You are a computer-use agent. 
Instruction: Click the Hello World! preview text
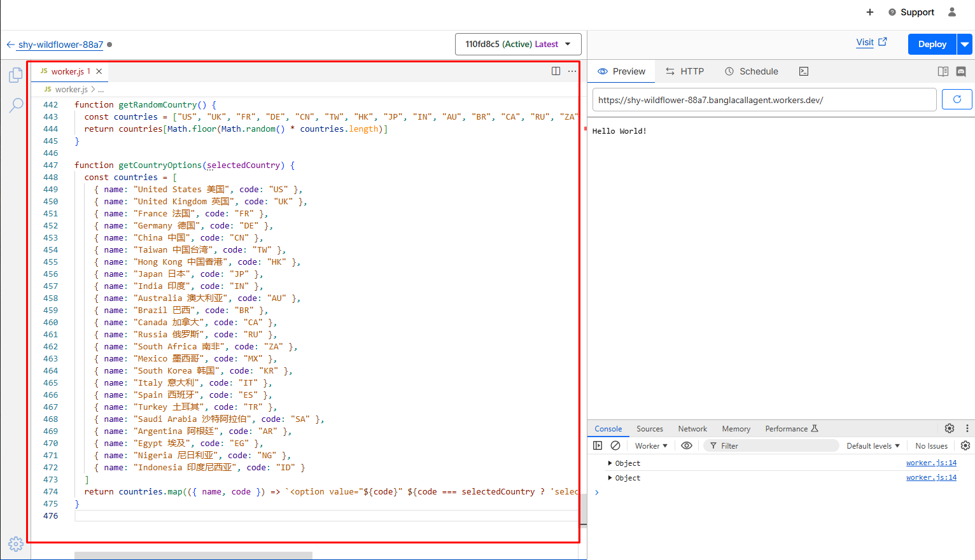coord(619,131)
